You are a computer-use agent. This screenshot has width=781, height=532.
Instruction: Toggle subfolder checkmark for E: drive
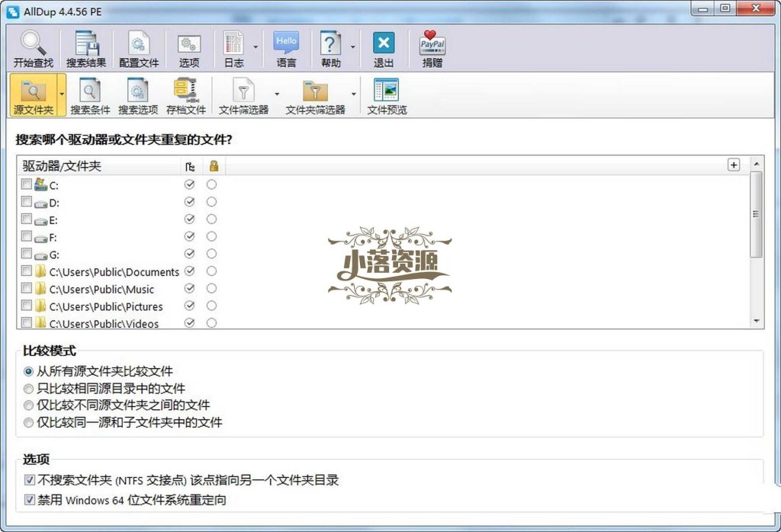(189, 219)
